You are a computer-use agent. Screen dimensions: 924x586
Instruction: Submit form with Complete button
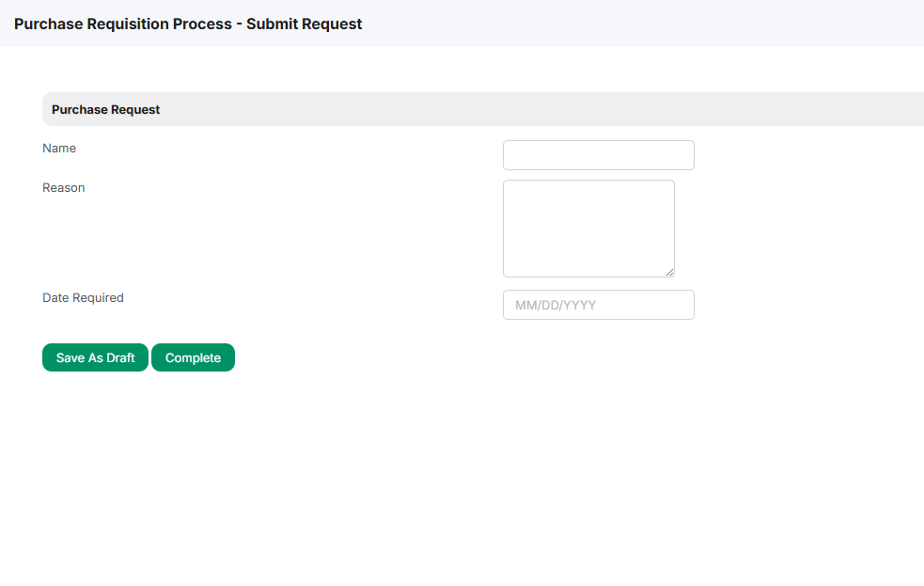(193, 357)
